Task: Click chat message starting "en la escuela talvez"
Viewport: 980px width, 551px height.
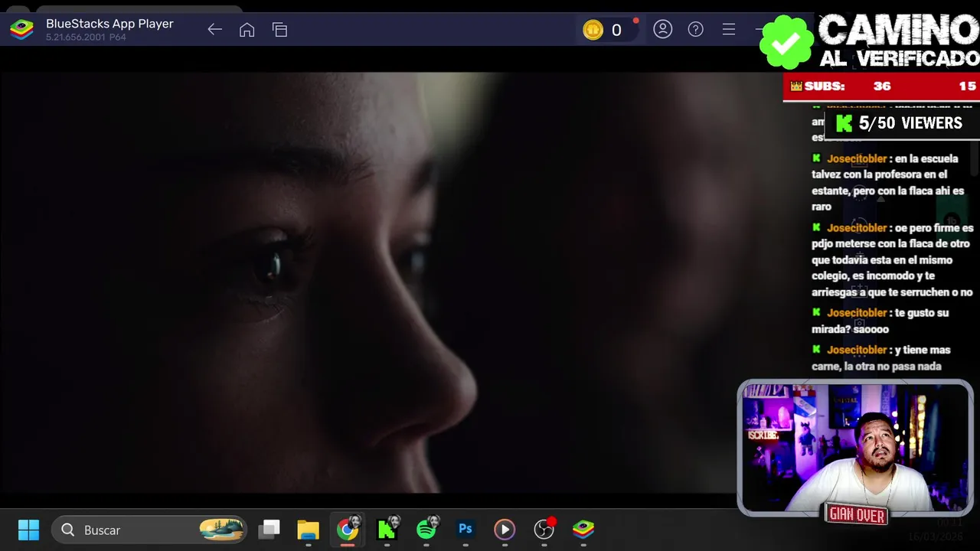Action: point(888,182)
